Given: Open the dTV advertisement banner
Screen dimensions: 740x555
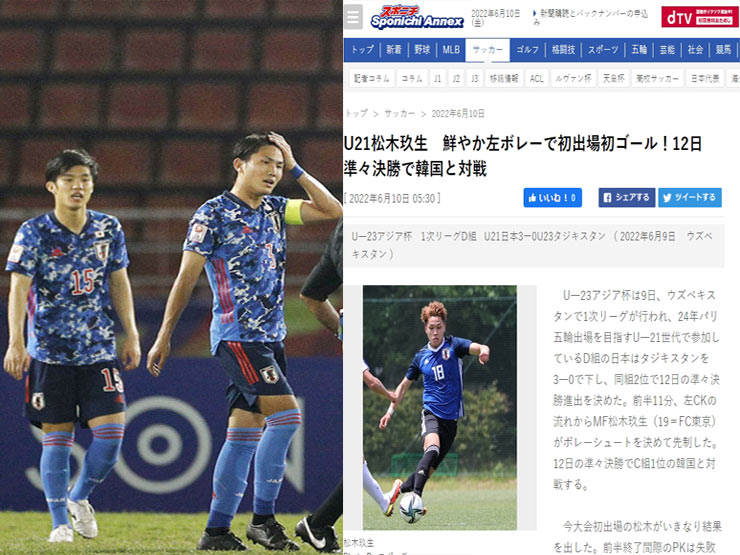Looking at the screenshot, I should 699,17.
